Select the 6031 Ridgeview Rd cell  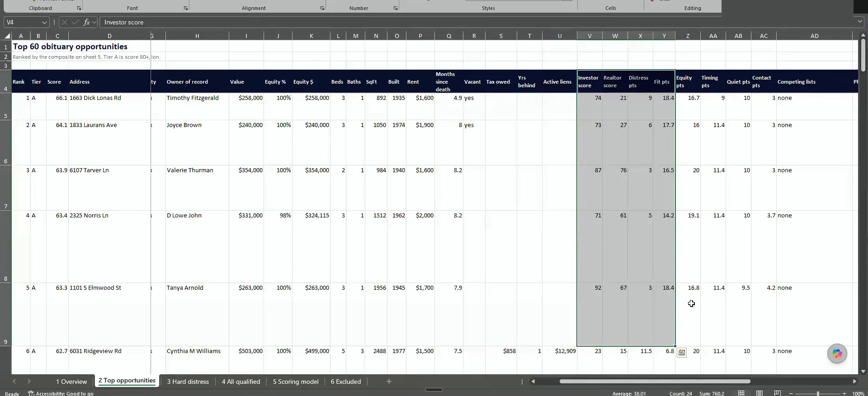click(109, 360)
